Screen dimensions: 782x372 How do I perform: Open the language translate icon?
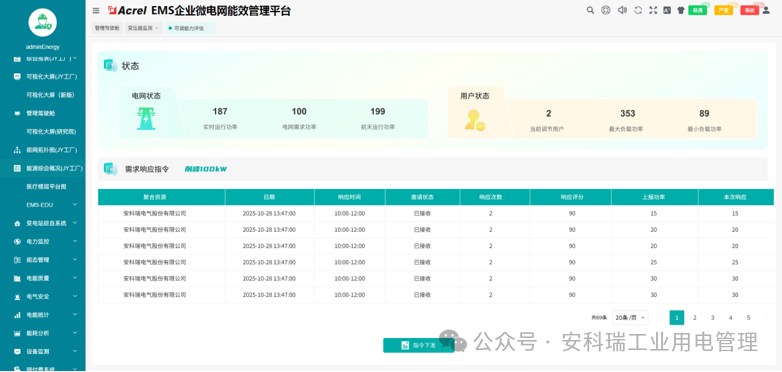(x=667, y=10)
